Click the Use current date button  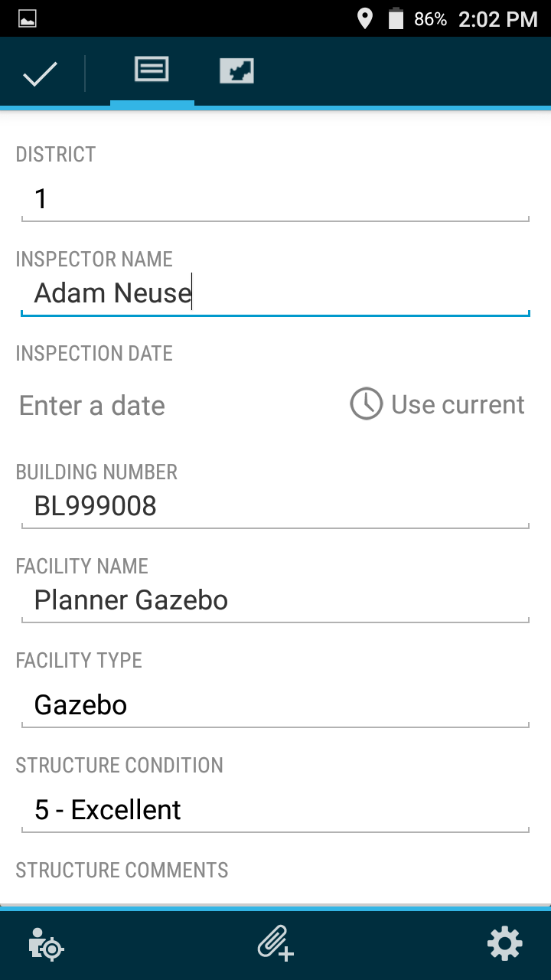tap(438, 403)
